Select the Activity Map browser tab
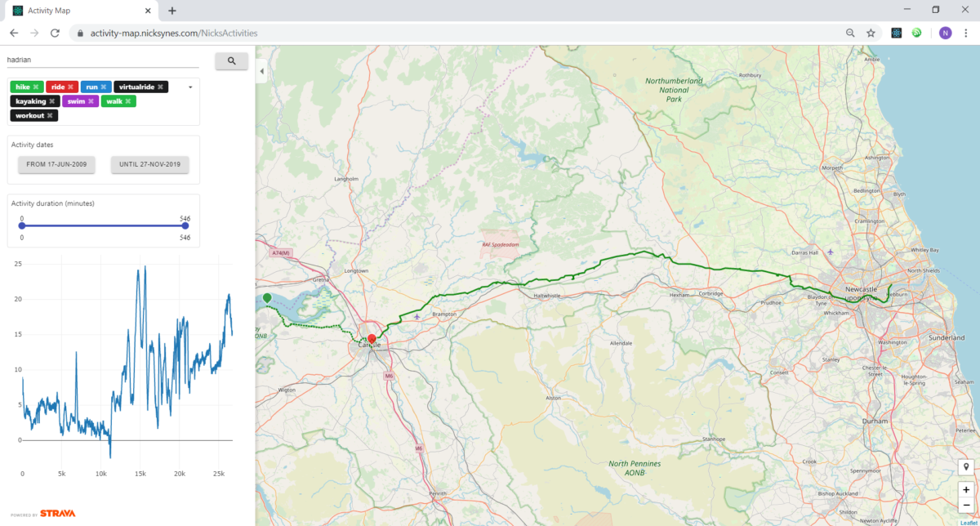 tap(82, 11)
